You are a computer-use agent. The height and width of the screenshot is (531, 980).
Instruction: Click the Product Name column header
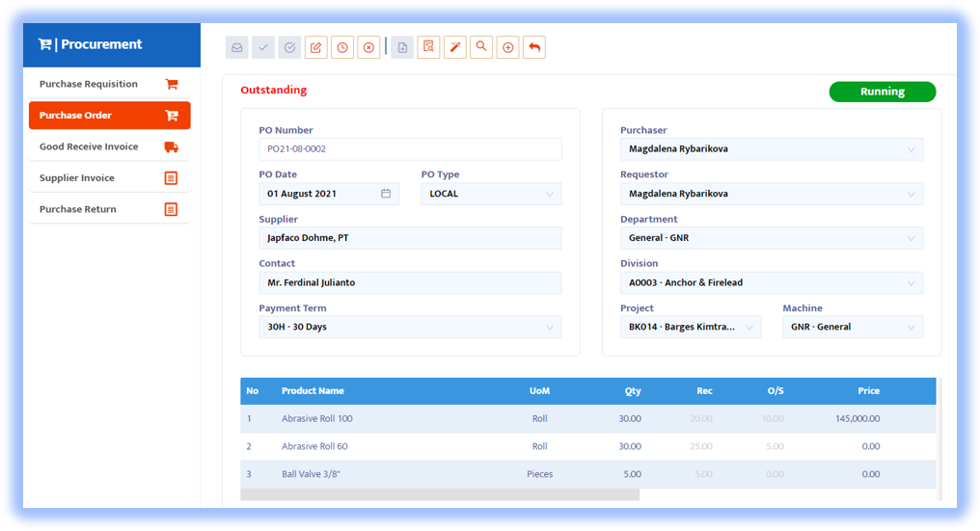[313, 391]
